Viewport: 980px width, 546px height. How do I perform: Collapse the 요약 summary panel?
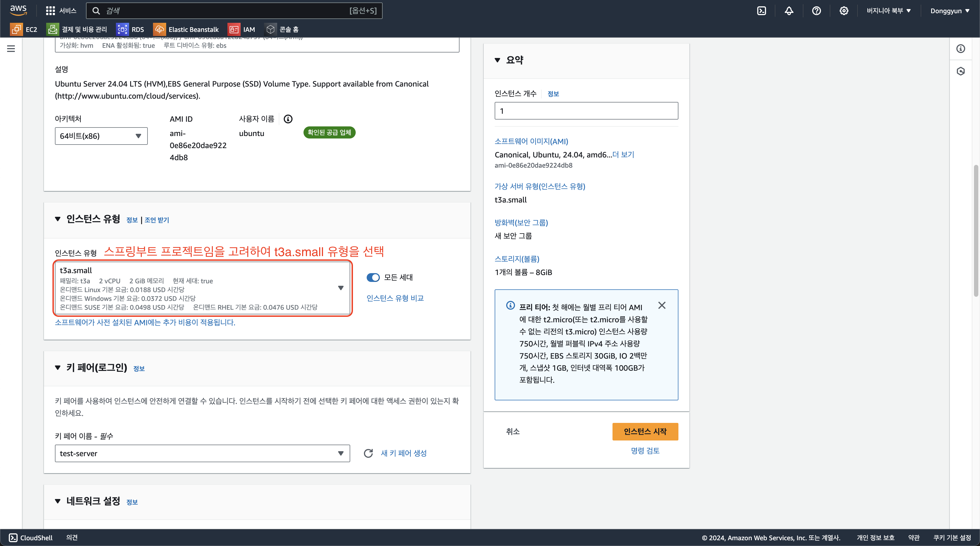[497, 60]
